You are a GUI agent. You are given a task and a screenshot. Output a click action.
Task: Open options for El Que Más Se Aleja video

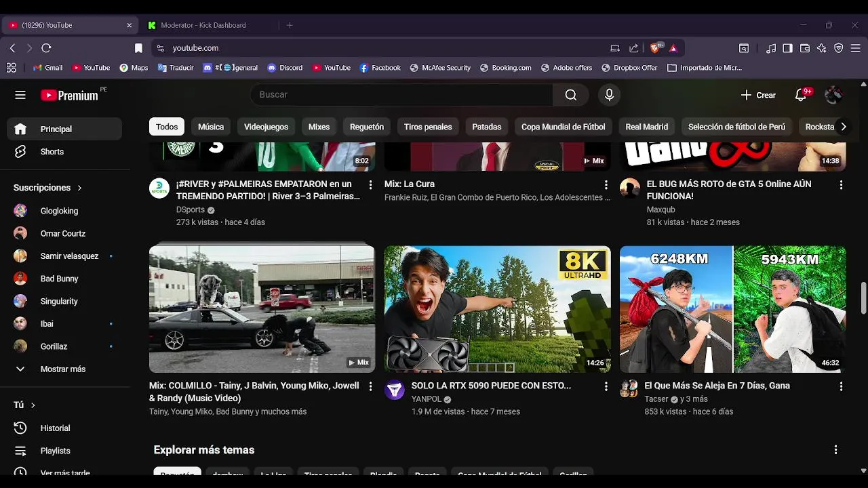pyautogui.click(x=841, y=386)
